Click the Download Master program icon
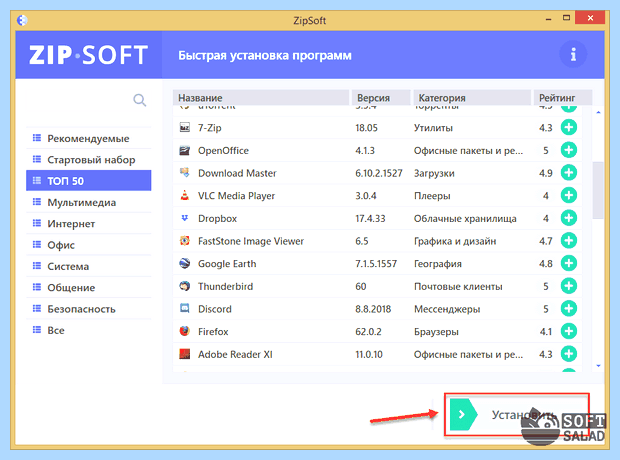The width and height of the screenshot is (620, 460). [x=185, y=172]
